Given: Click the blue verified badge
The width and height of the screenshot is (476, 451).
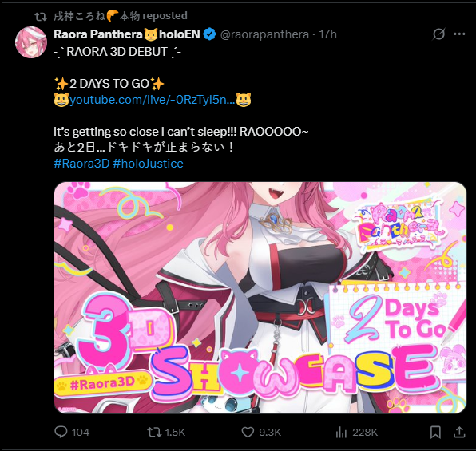Looking at the screenshot, I should pos(209,34).
